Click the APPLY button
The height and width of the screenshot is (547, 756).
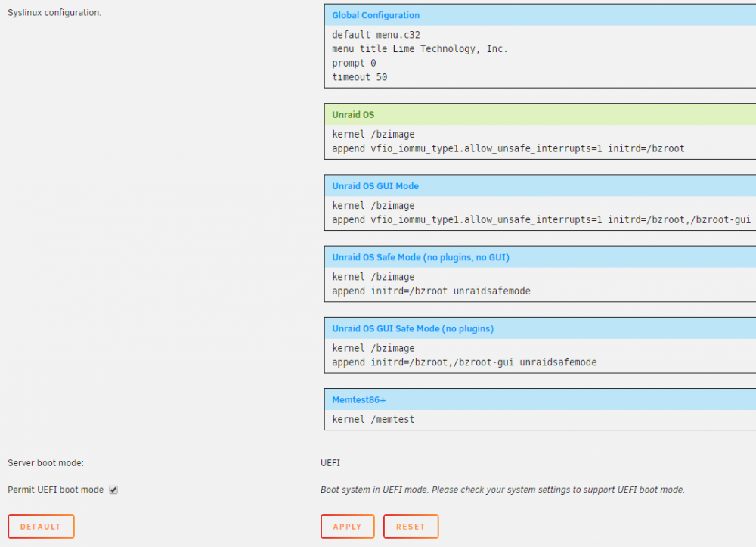pyautogui.click(x=347, y=527)
